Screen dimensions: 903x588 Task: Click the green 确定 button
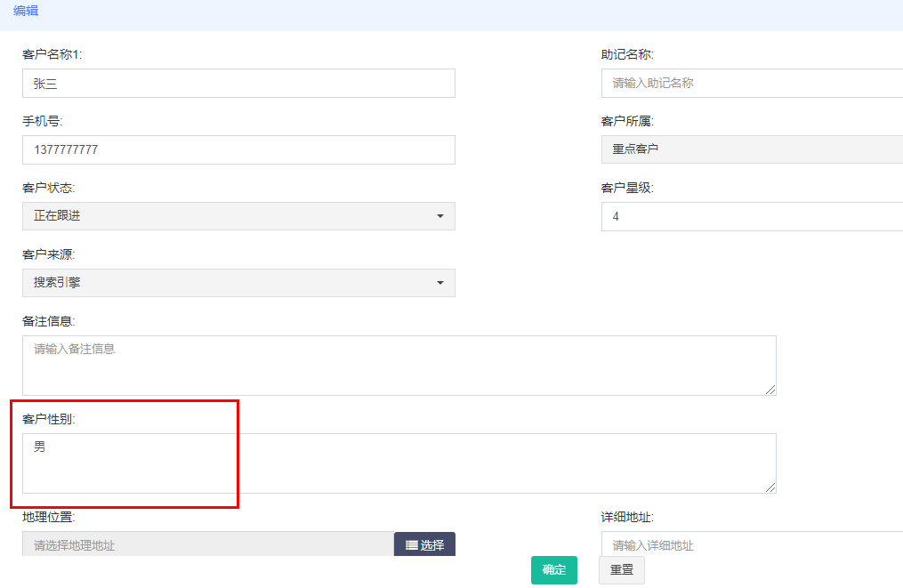click(554, 570)
